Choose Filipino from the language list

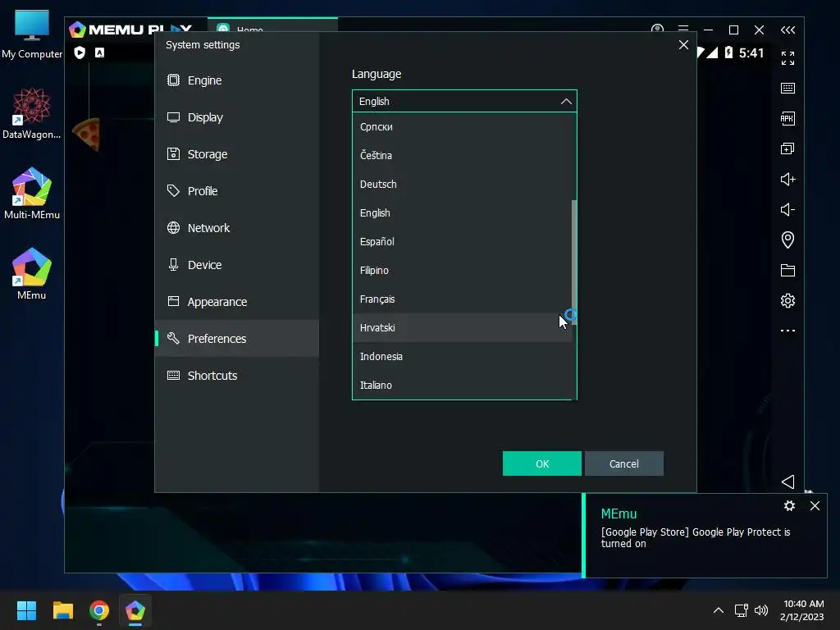[463, 271]
